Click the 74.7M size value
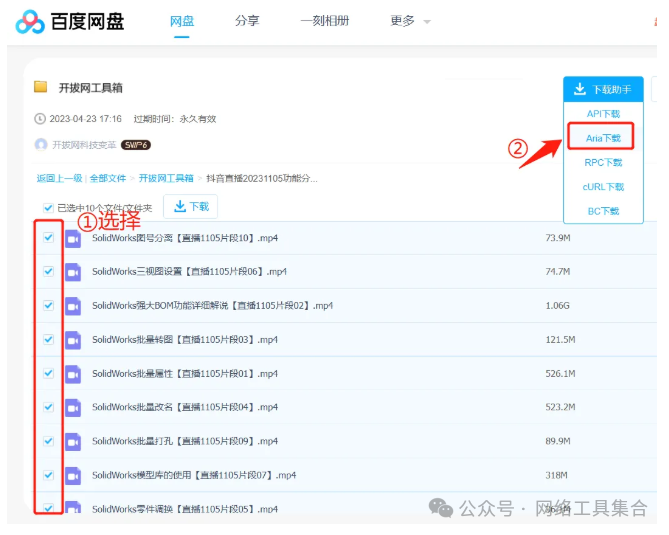The height and width of the screenshot is (535, 669). [x=558, y=272]
